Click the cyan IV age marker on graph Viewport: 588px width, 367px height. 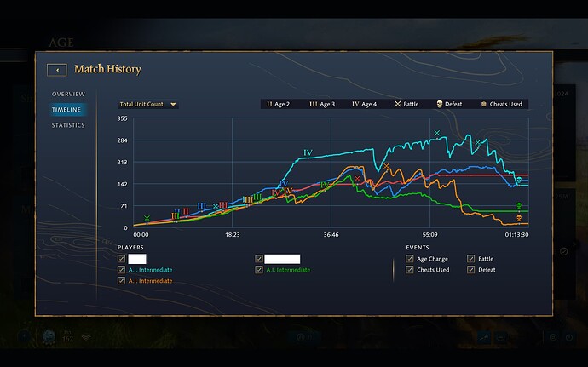click(308, 153)
